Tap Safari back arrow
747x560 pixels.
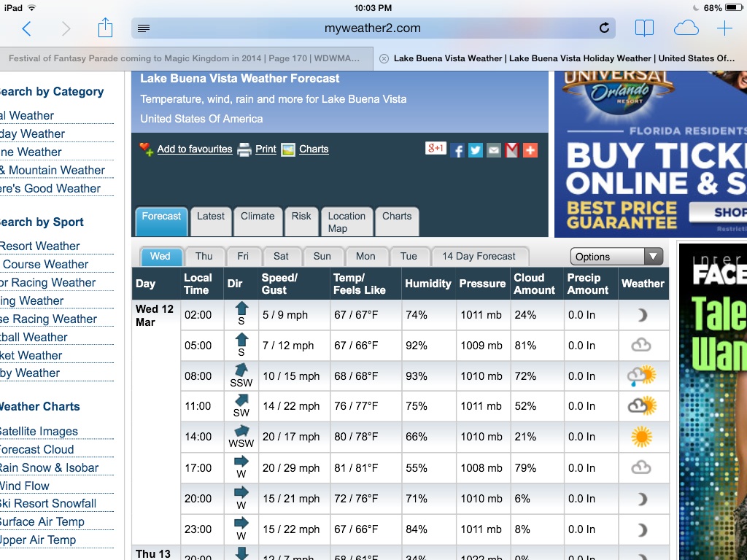click(x=27, y=28)
